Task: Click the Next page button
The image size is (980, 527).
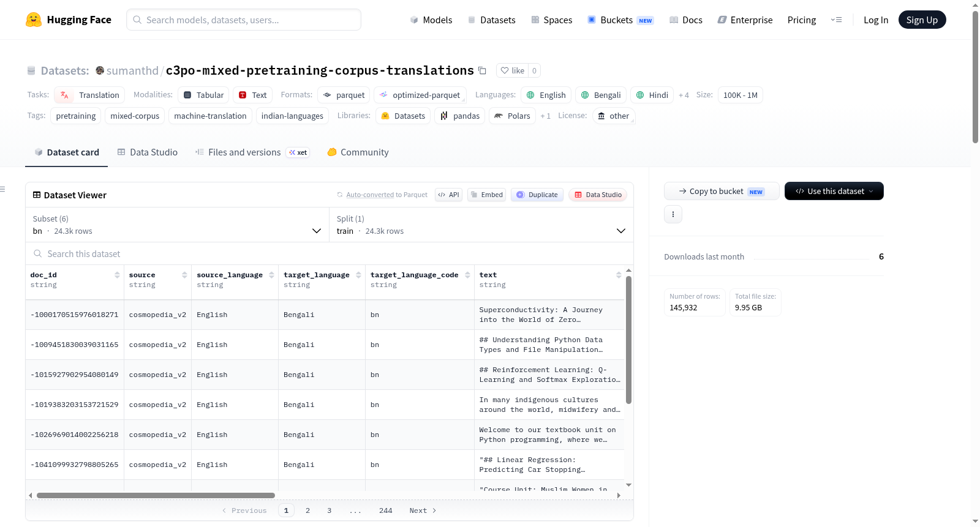Action: point(423,510)
